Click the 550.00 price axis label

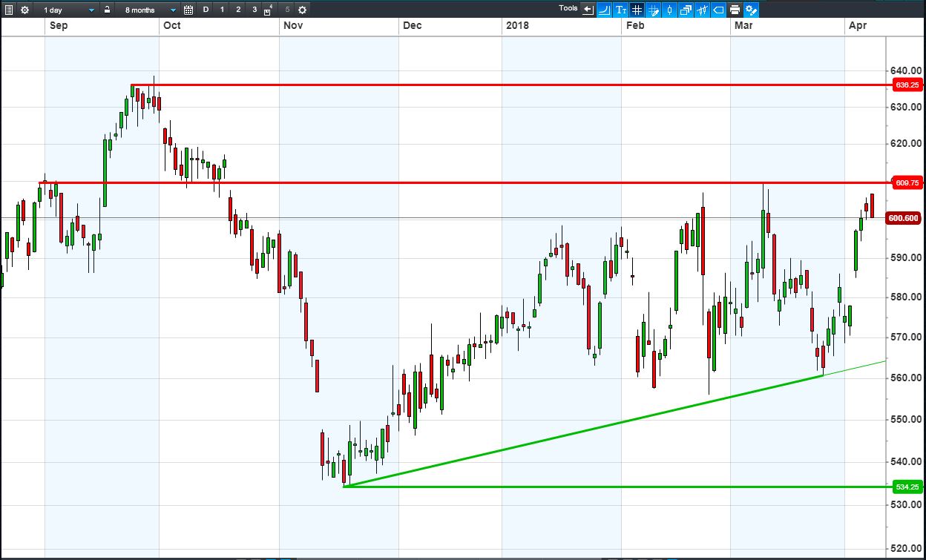(x=907, y=420)
